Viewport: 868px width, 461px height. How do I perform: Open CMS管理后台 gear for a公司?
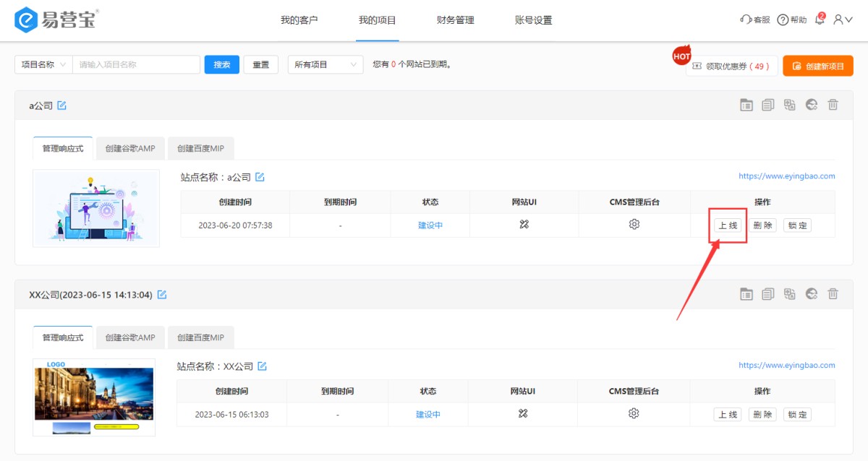634,225
